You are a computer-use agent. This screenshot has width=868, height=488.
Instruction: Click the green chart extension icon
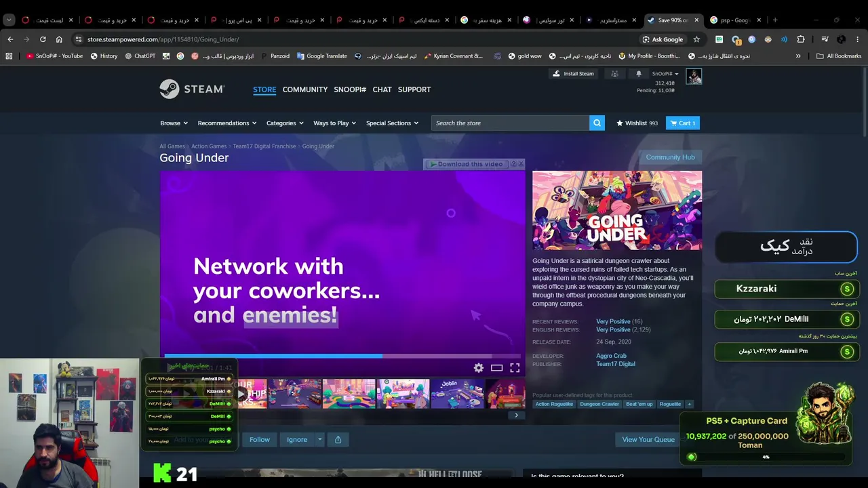719,39
